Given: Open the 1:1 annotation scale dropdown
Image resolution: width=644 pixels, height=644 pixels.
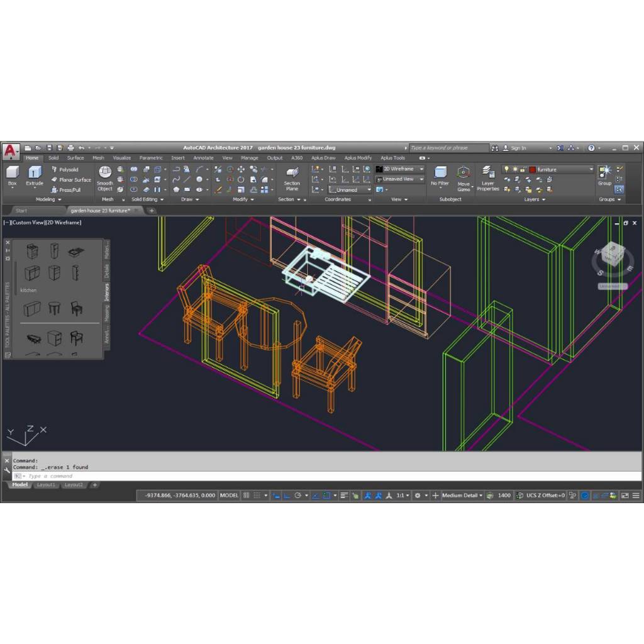Looking at the screenshot, I should (x=402, y=496).
